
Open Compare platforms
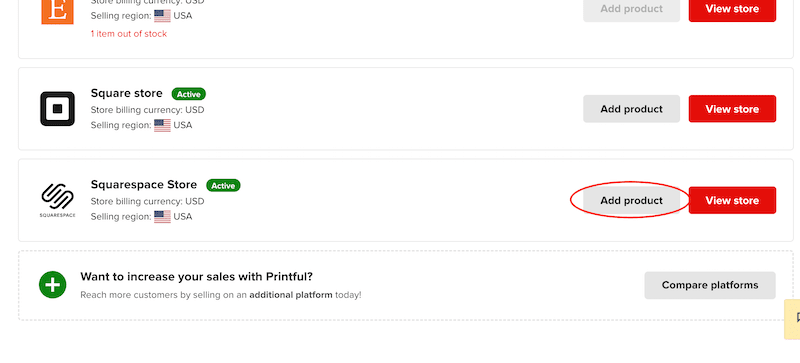[710, 285]
